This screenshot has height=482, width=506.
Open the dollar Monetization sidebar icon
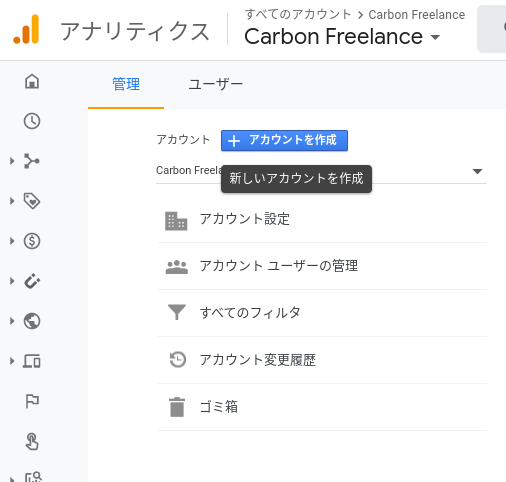click(32, 241)
